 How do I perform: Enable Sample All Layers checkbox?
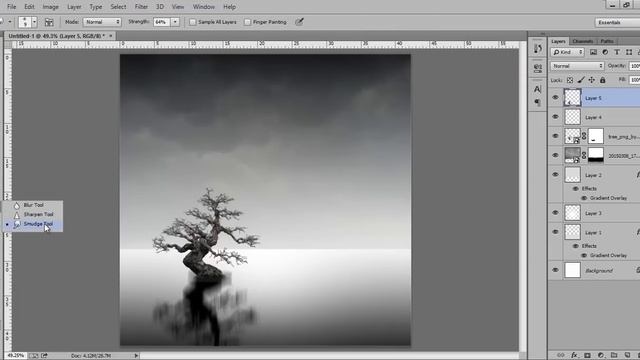click(x=193, y=22)
